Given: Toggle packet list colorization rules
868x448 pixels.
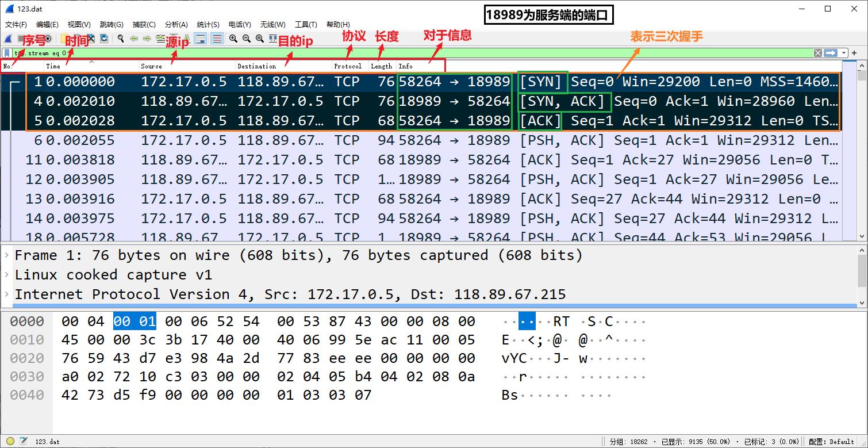Looking at the screenshot, I should (x=217, y=39).
